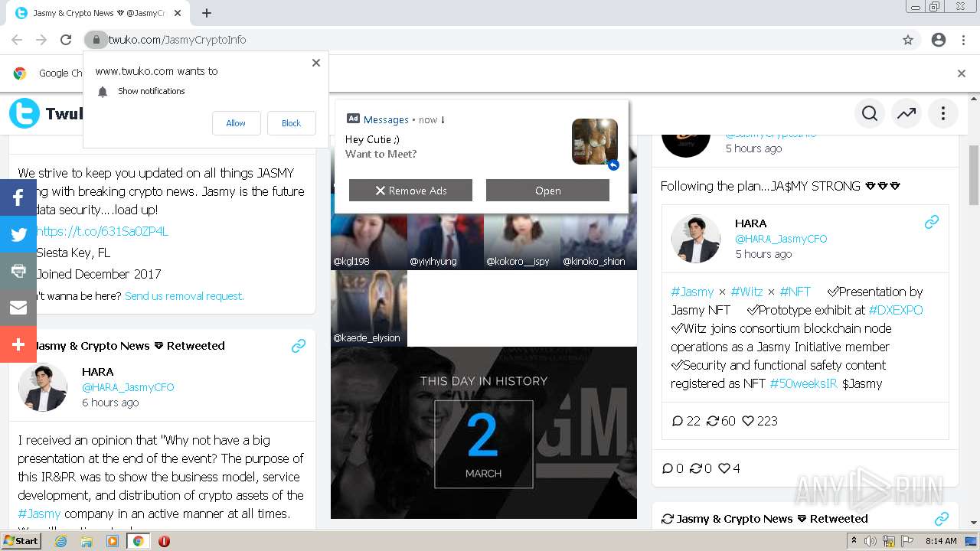This screenshot has height=551, width=980.
Task: Click the ad profile photo thumbnail
Action: [595, 142]
